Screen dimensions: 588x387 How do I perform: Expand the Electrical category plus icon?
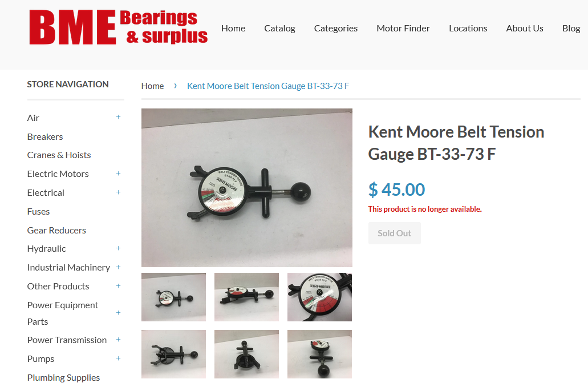(x=118, y=192)
